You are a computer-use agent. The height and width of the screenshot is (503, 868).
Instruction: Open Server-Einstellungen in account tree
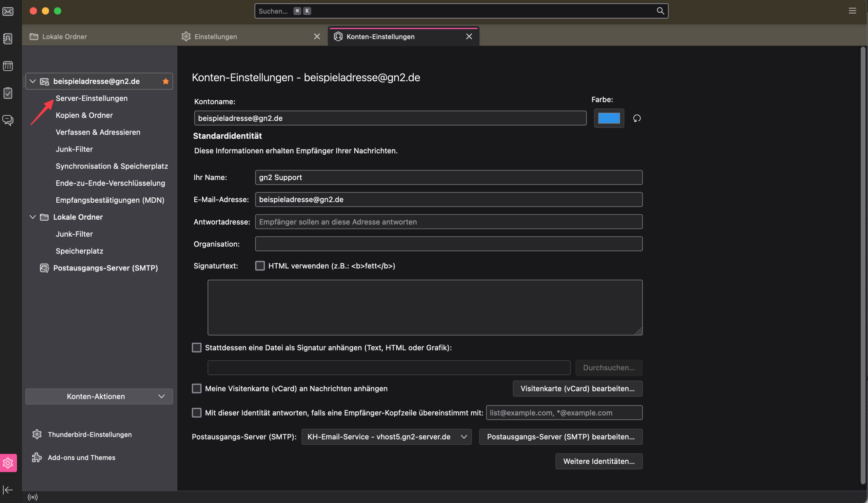92,99
